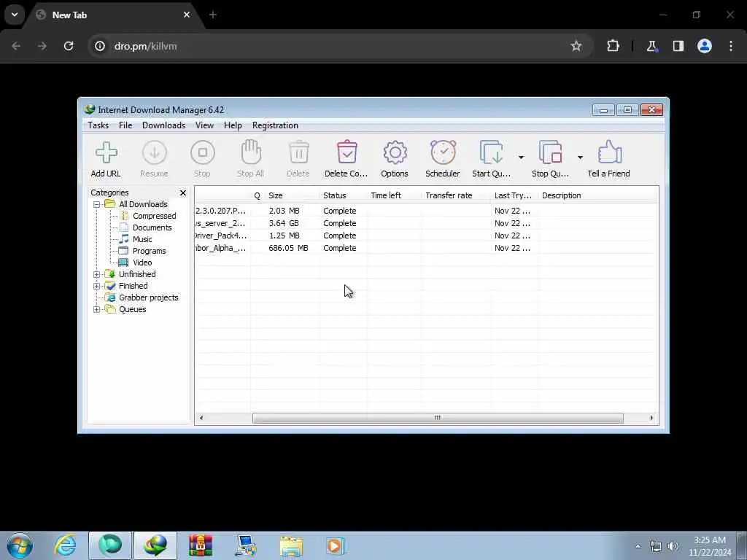
Task: Select the 3.64 GB download row
Action: pos(426,223)
